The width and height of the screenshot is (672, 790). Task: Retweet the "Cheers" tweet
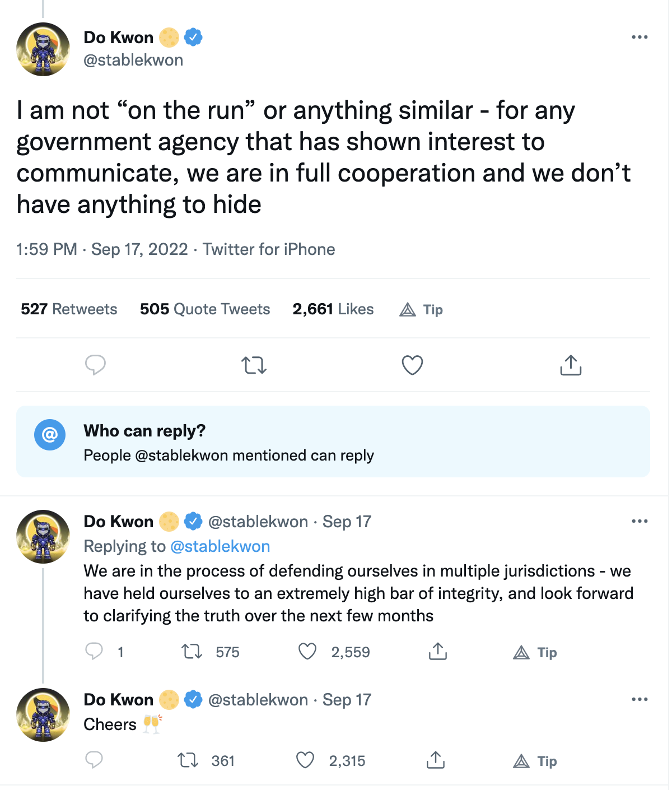(x=188, y=760)
